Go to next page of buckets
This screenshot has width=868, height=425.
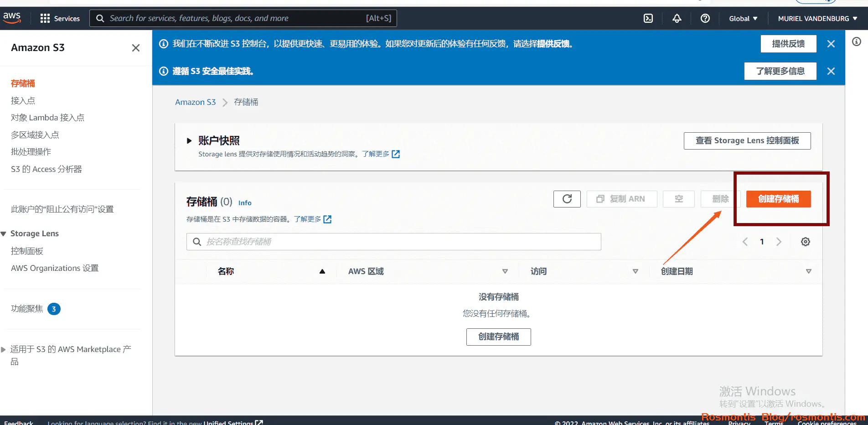[x=779, y=242]
